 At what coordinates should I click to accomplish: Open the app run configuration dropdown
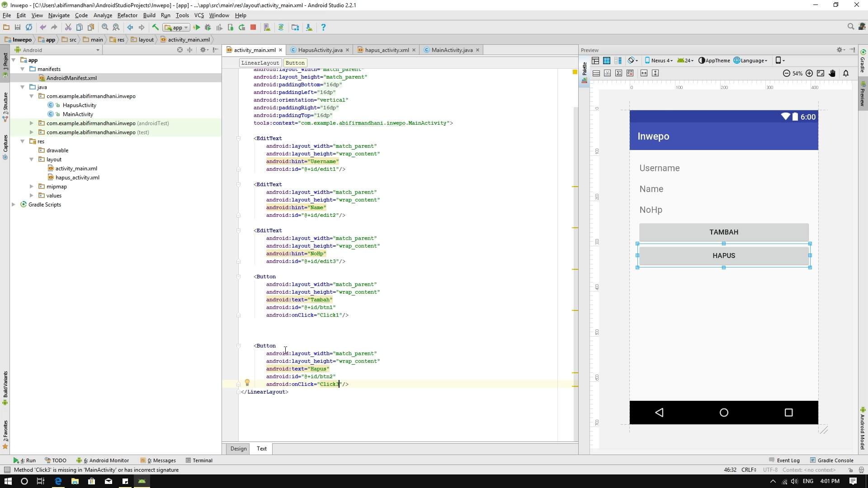177,28
